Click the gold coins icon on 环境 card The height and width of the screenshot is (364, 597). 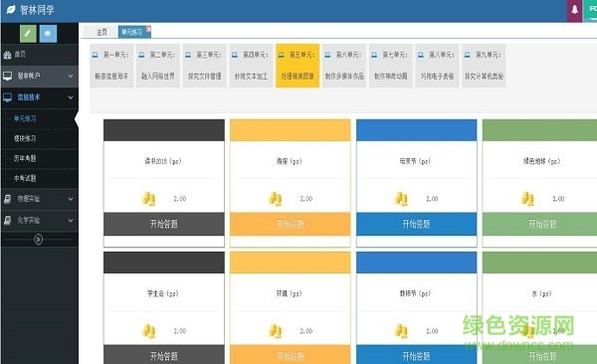tap(276, 331)
